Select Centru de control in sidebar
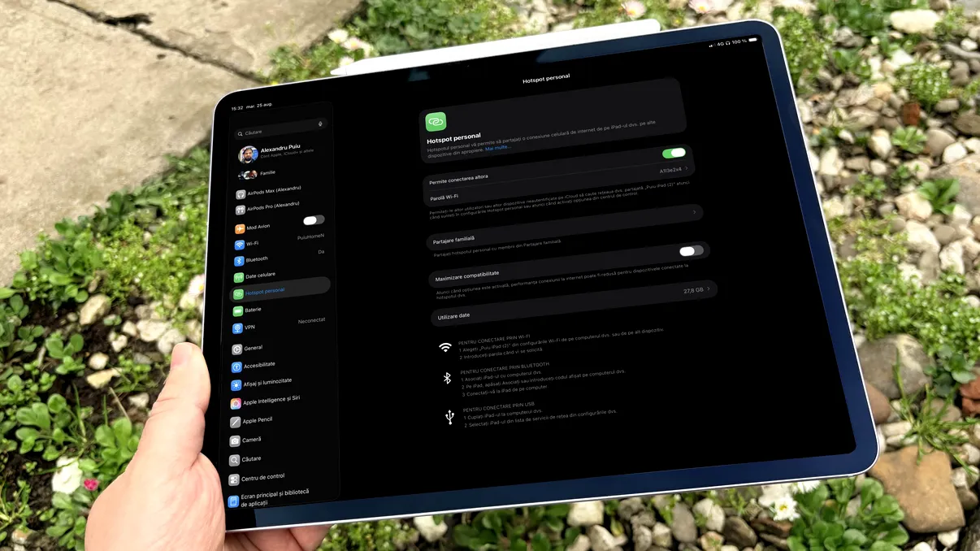980x551 pixels. 280,479
